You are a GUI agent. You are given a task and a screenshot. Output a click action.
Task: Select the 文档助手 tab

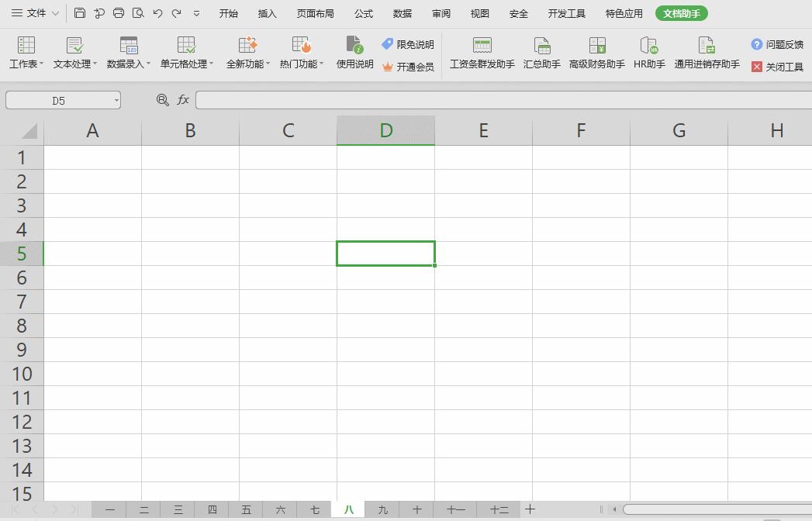pos(682,13)
